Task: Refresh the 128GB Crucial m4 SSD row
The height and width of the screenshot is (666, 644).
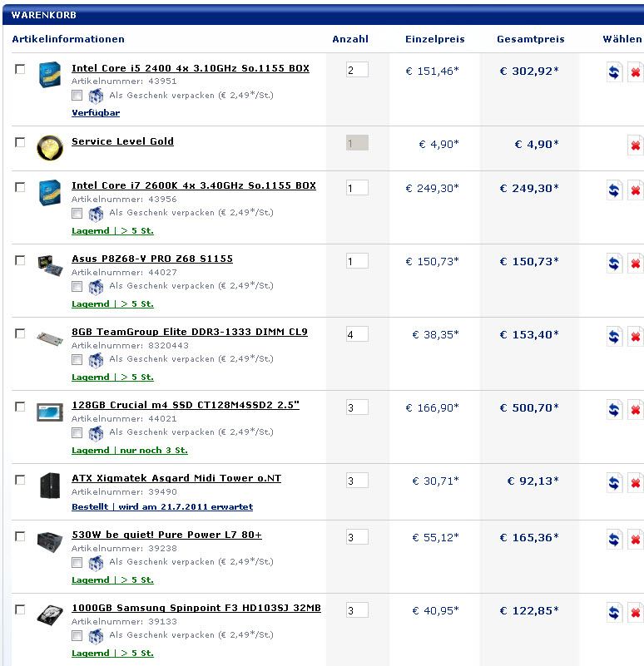Action: [614, 409]
